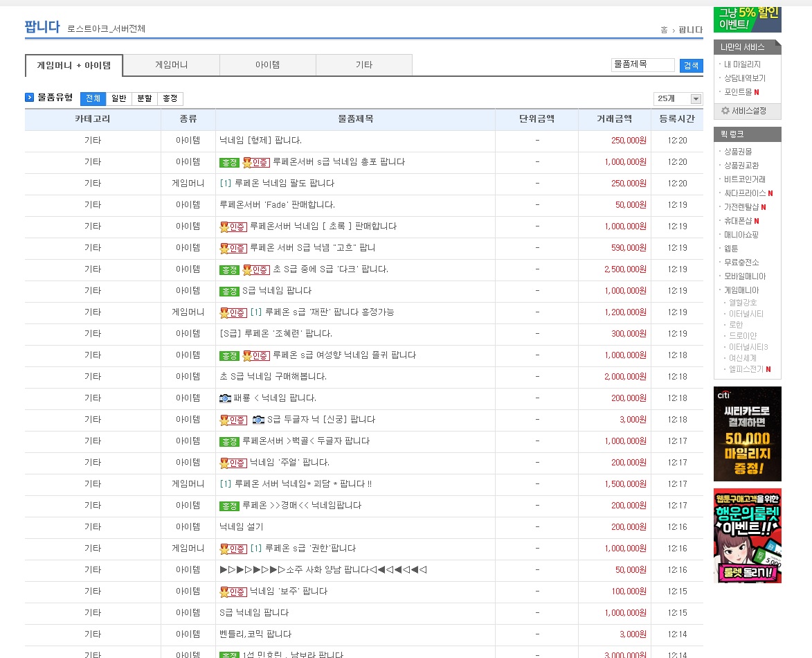Click the 물품제목 search input field

click(x=642, y=65)
